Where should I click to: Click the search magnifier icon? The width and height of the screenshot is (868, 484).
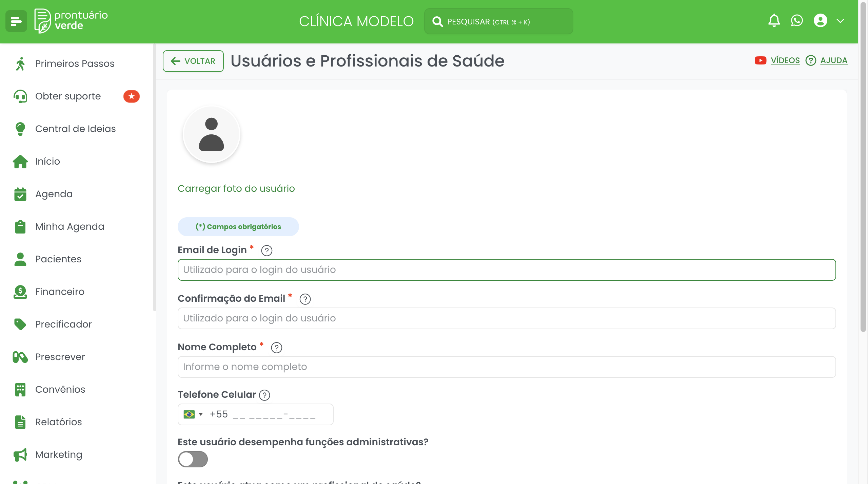click(438, 22)
